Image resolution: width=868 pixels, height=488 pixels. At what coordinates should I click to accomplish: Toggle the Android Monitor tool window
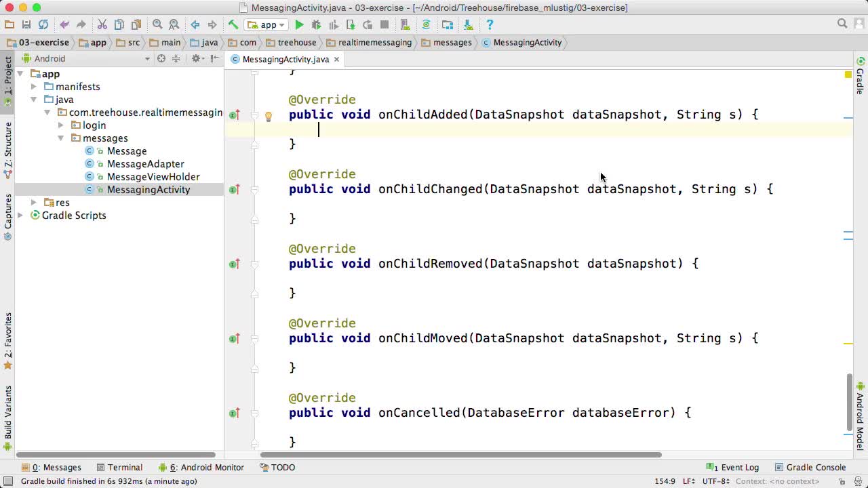(x=201, y=467)
